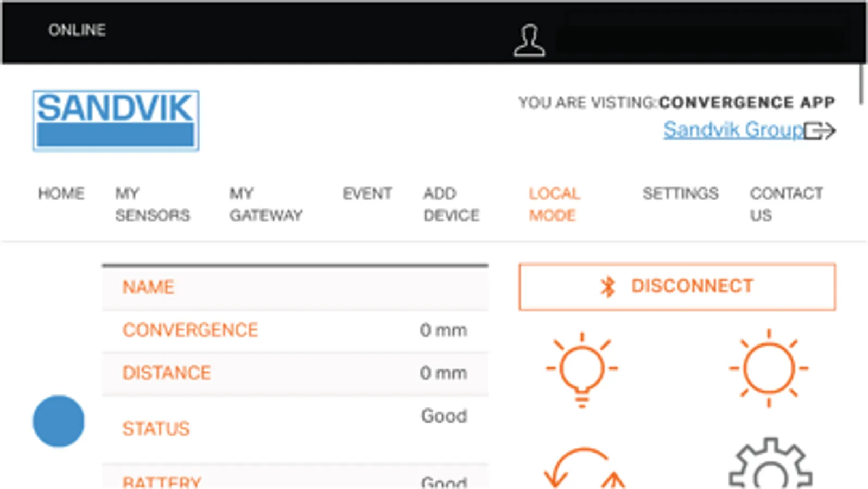Click the DISTANCE row label
The width and height of the screenshot is (868, 489).
[167, 373]
